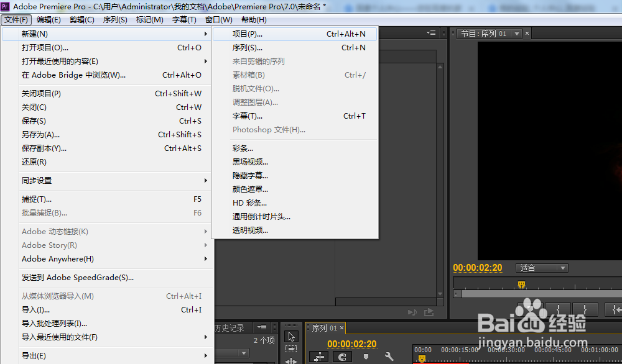The image size is (622, 364).
Task: Choose 序列(S)... in New submenu
Action: coord(295,48)
